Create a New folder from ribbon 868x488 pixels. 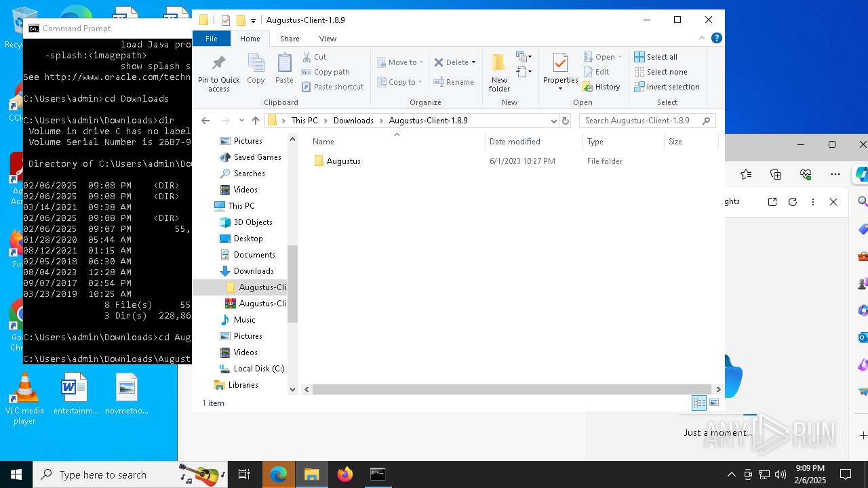coord(499,73)
